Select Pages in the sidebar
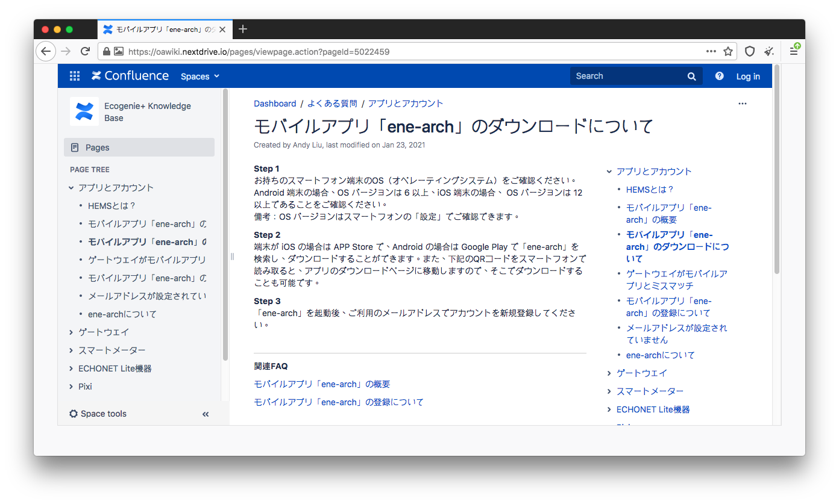Image resolution: width=839 pixels, height=504 pixels. coord(139,148)
